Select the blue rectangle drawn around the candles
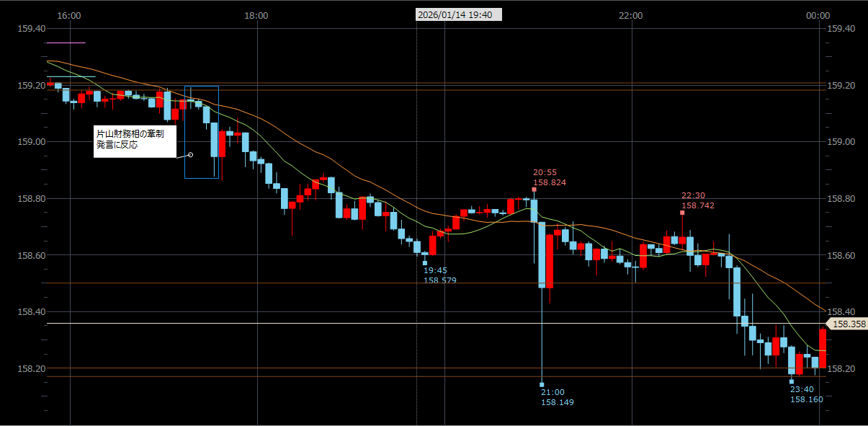Screen dimensions: 868x426 point(185,130)
